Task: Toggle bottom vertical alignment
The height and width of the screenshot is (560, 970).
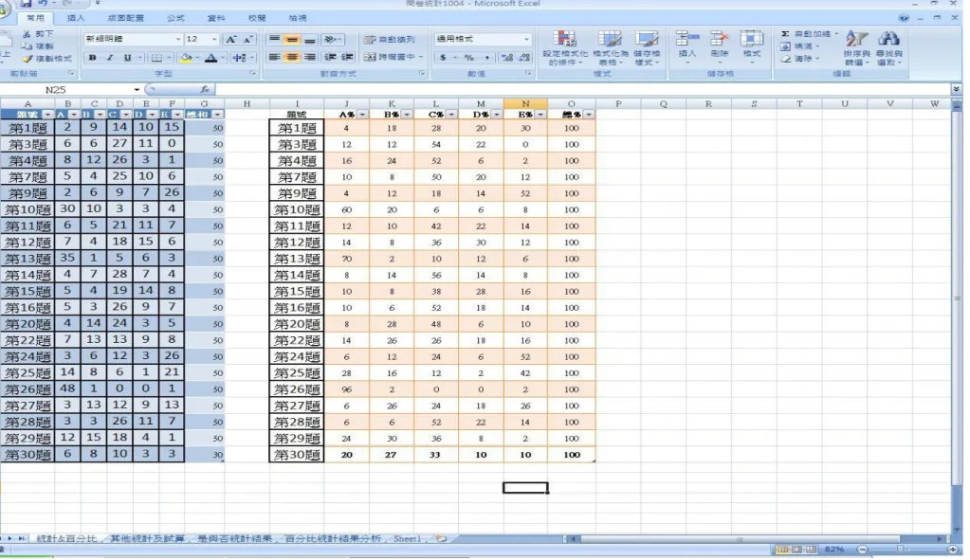Action: pyautogui.click(x=309, y=39)
